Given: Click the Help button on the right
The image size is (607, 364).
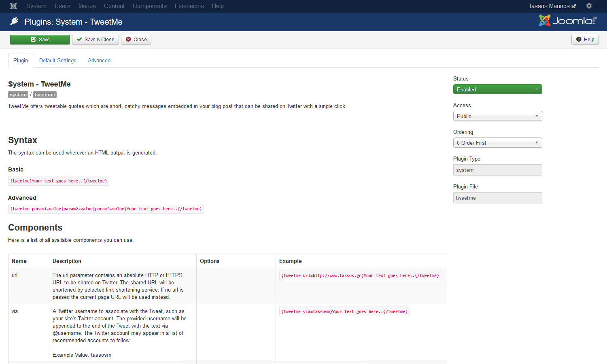Looking at the screenshot, I should point(585,40).
